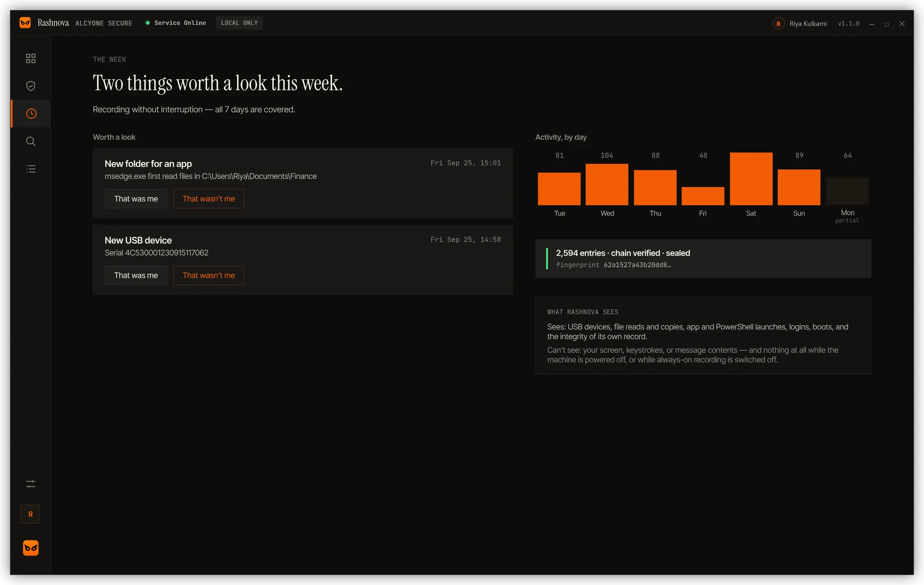The width and height of the screenshot is (924, 585).
Task: Click the R profile square in sidebar
Action: tap(30, 514)
